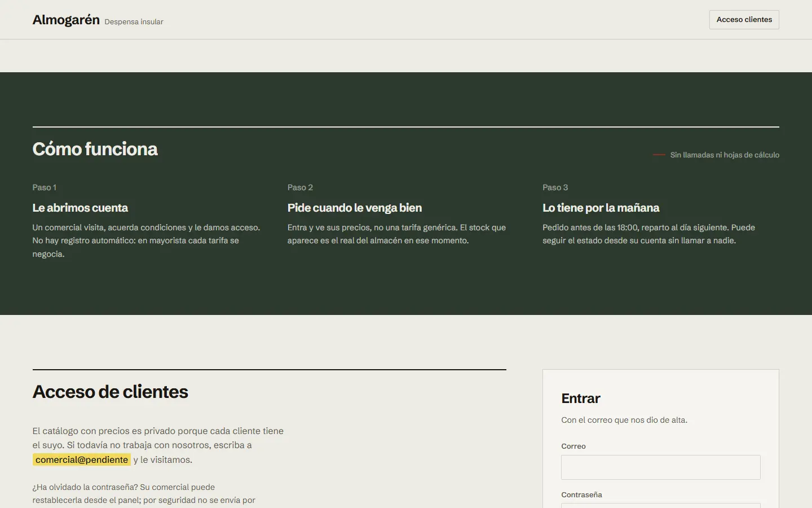Open the Acceso clientes header button
This screenshot has height=508, width=812.
pos(744,20)
